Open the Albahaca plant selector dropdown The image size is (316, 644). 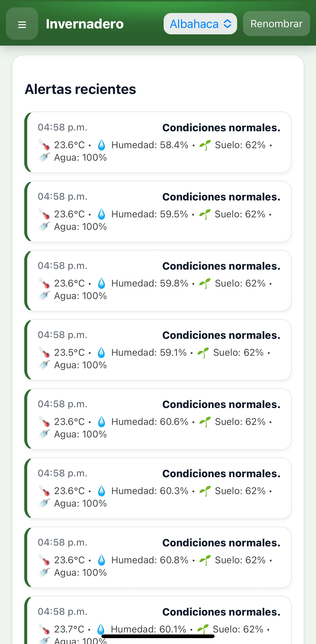(200, 24)
